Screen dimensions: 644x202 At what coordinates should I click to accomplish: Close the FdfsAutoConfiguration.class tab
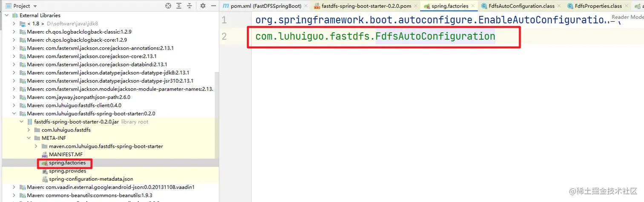click(x=559, y=6)
